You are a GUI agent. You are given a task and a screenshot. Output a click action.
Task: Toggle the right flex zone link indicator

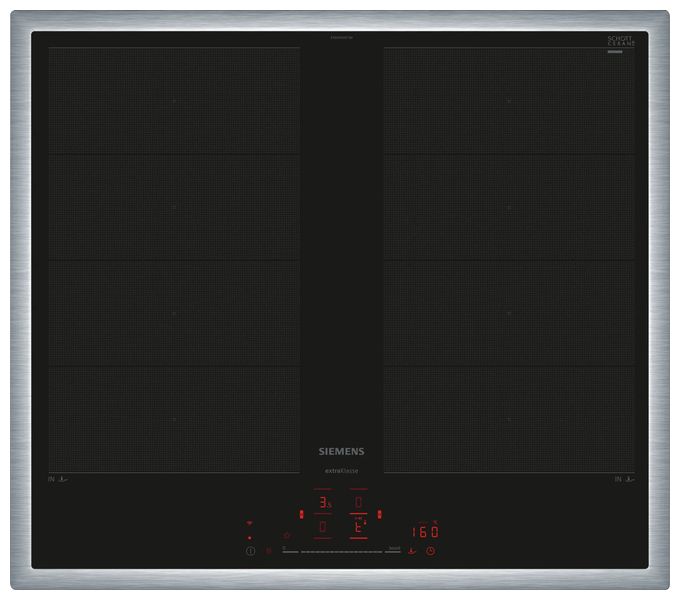379,514
